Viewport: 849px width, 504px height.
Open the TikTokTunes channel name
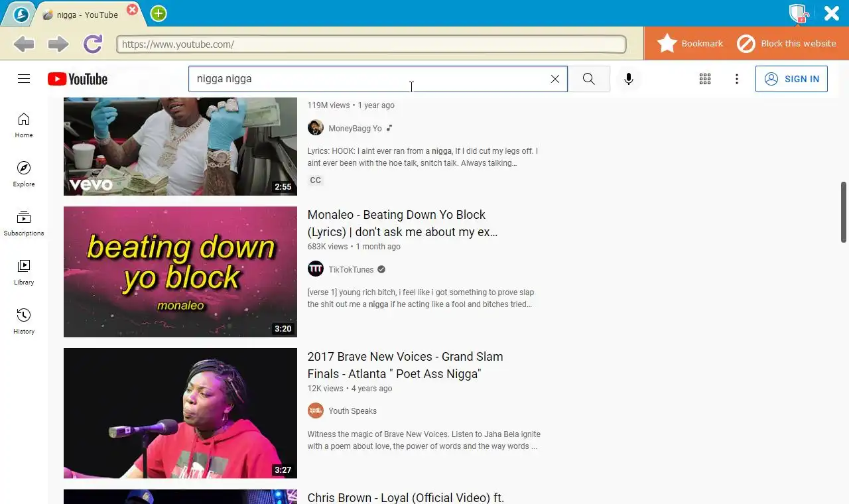pos(351,270)
